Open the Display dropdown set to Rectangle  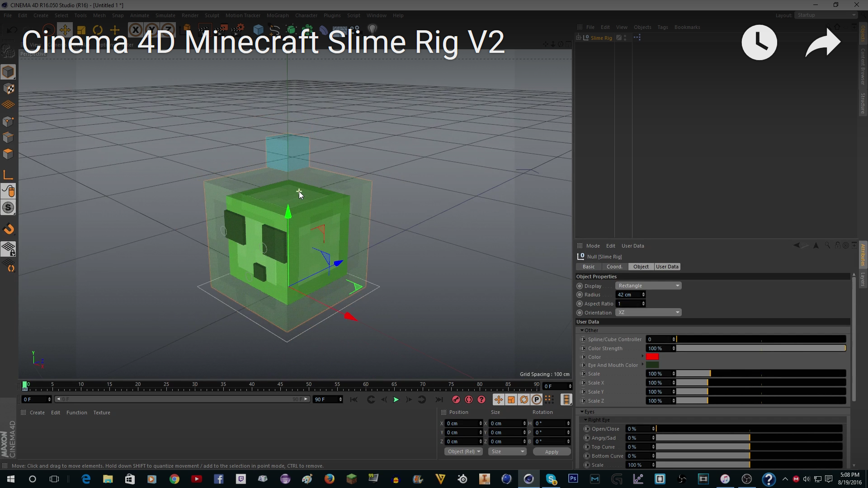[648, 286]
